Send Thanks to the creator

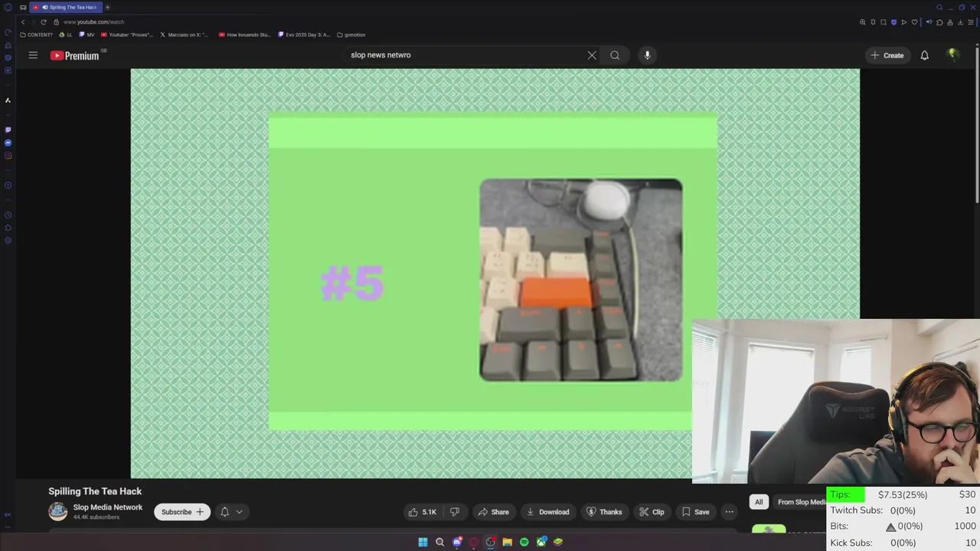pos(604,512)
